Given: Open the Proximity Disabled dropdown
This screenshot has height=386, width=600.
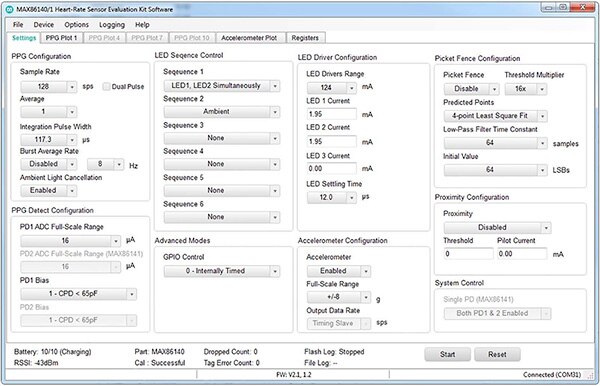Looking at the screenshot, I should [497, 228].
